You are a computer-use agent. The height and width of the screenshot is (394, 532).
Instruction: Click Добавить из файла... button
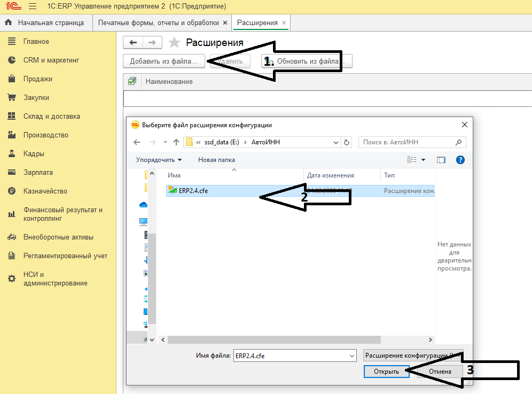[x=164, y=61]
